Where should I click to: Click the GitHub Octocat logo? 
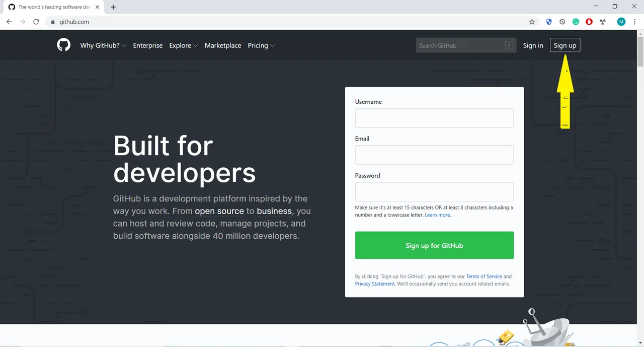tap(63, 45)
